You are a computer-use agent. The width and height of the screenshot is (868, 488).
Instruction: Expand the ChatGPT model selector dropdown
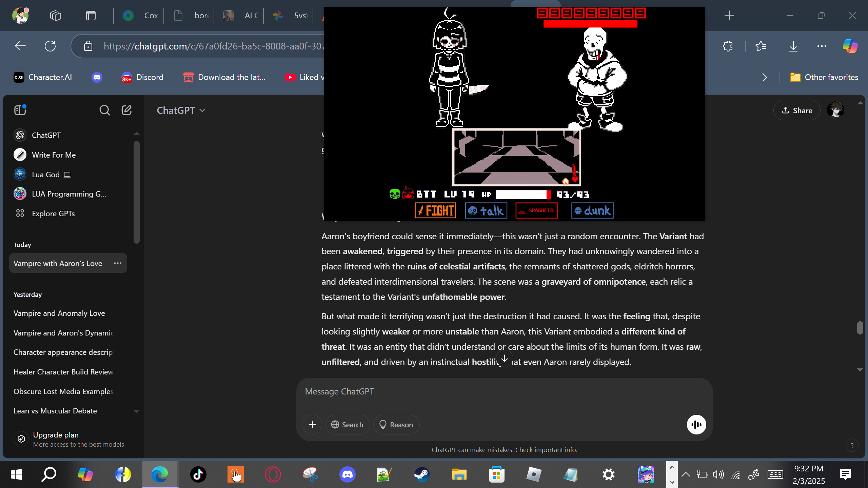[x=181, y=110]
